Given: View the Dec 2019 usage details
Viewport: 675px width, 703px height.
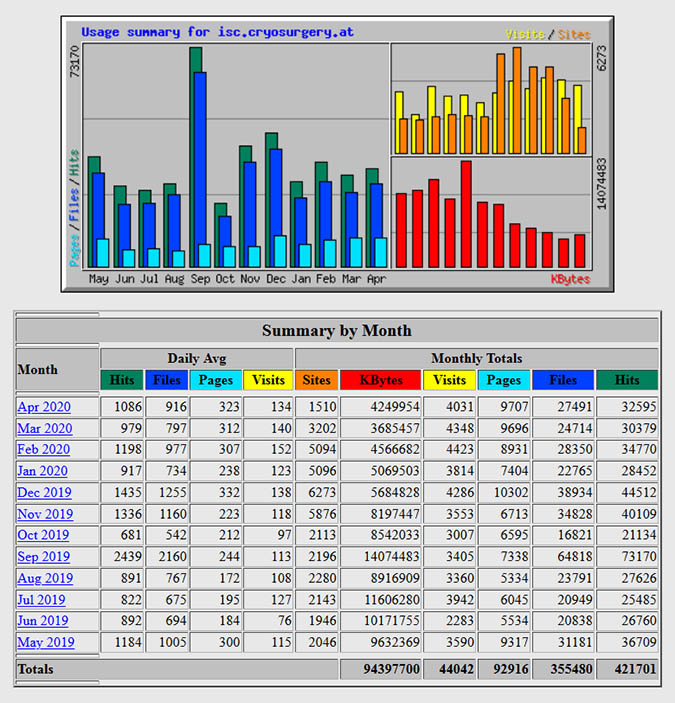Looking at the screenshot, I should [44, 493].
